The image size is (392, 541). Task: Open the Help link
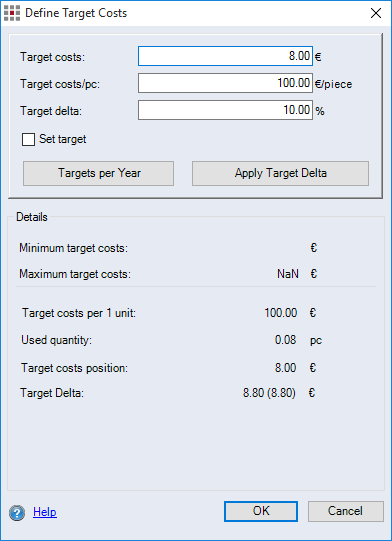click(x=45, y=512)
